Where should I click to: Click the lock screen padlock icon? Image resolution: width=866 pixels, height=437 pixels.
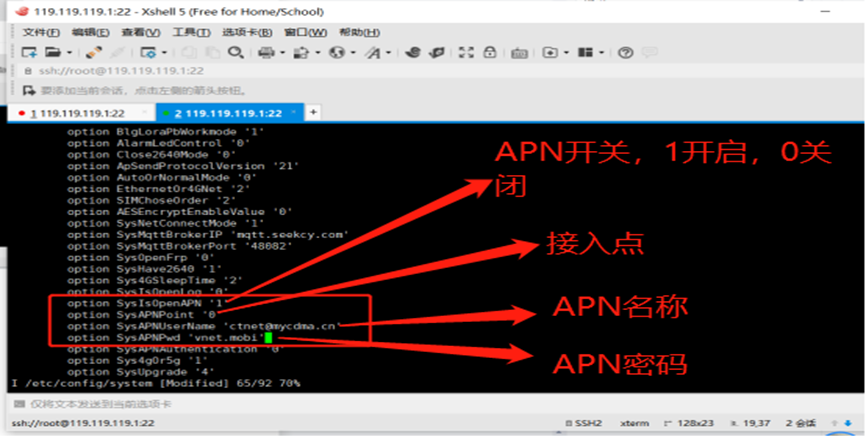click(x=490, y=52)
